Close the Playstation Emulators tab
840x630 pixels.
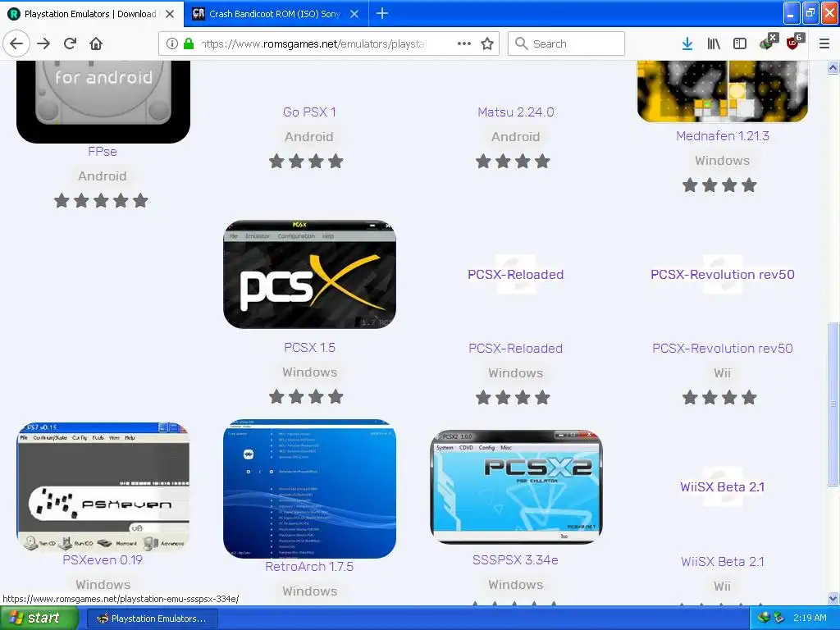click(170, 14)
